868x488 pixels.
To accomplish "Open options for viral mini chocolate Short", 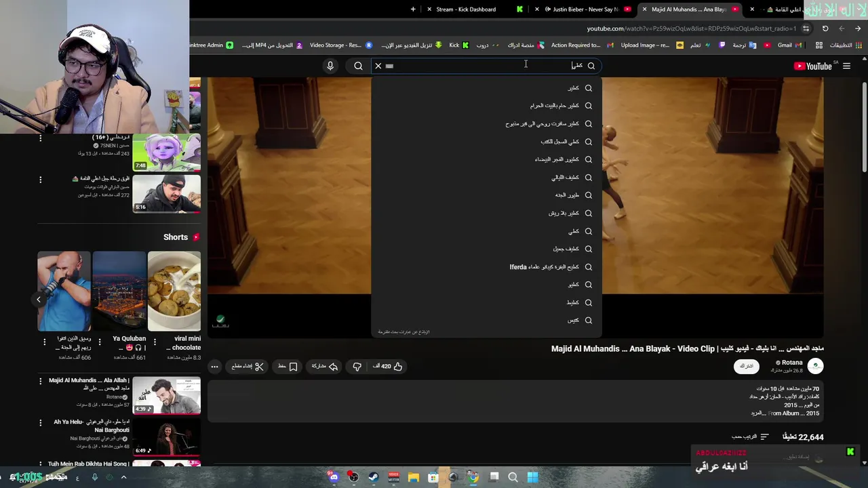I will coord(155,342).
